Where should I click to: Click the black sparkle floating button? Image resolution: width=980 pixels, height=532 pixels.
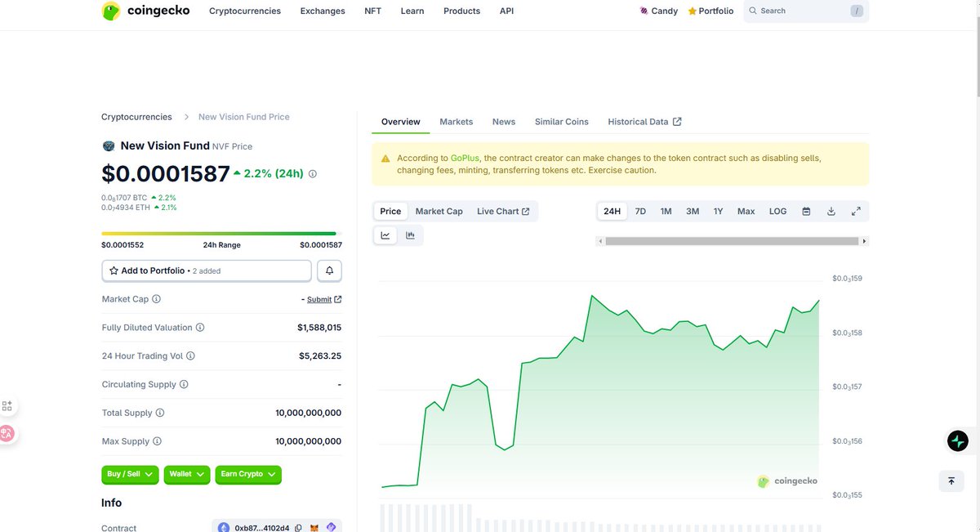958,441
